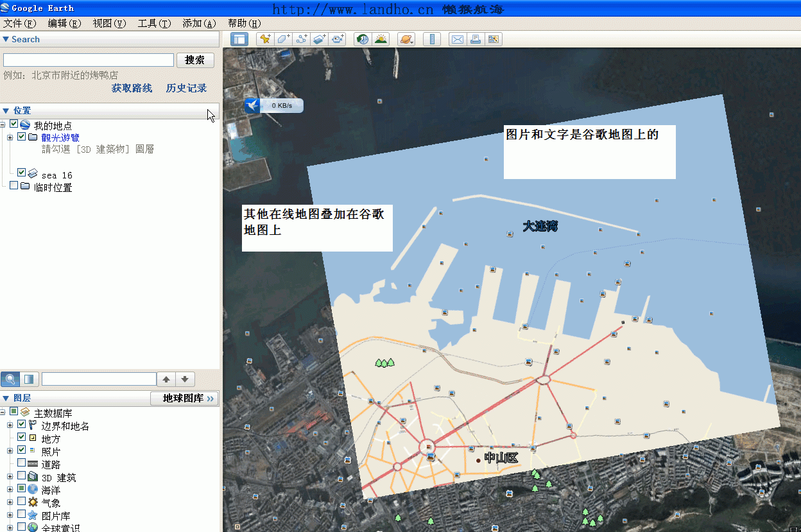Screen dimensions: 801x532
Task: Click the 气象 sun icon
Action: [x=33, y=502]
